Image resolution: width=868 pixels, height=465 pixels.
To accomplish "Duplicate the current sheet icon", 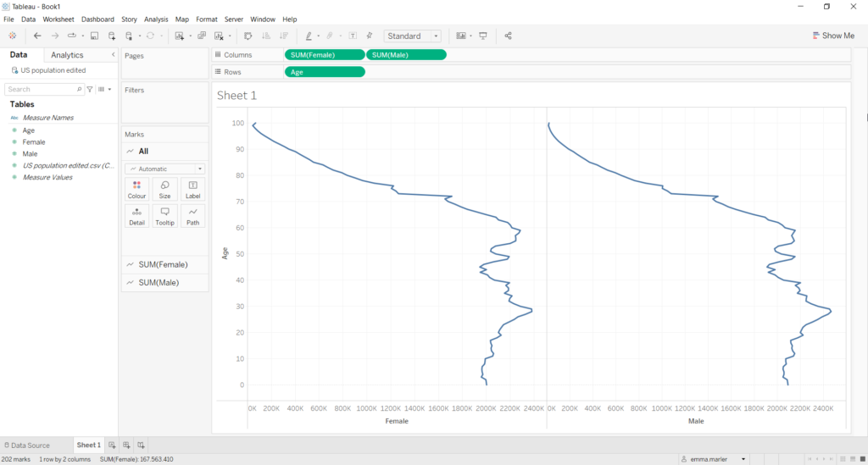I will point(202,36).
